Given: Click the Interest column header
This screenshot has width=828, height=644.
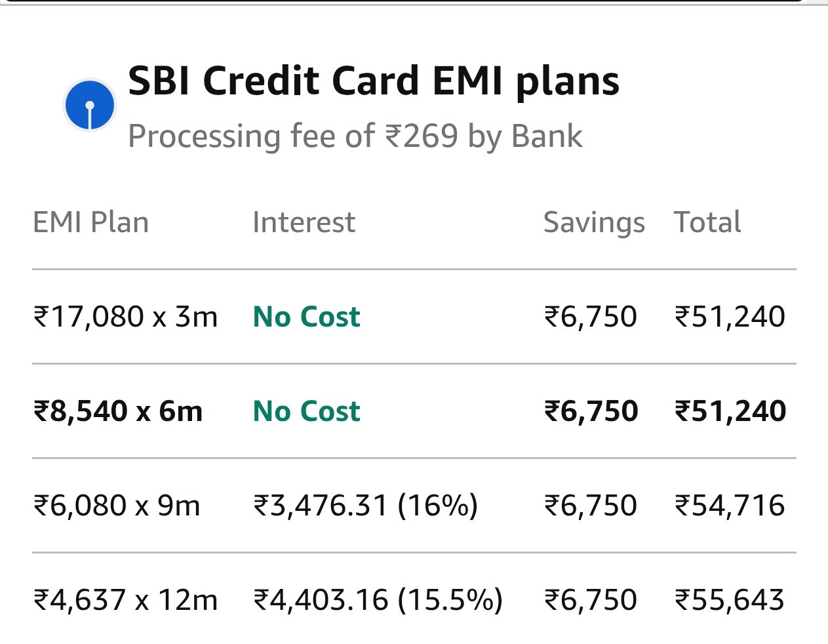Looking at the screenshot, I should tap(304, 222).
